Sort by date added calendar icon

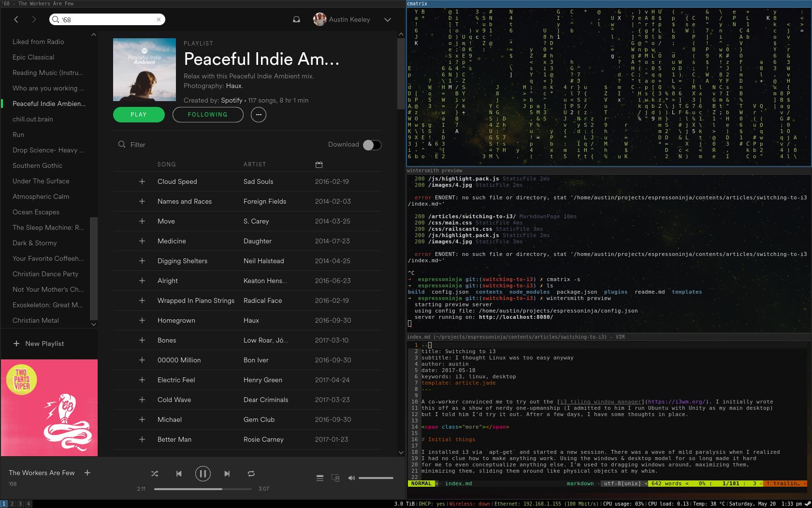point(319,164)
